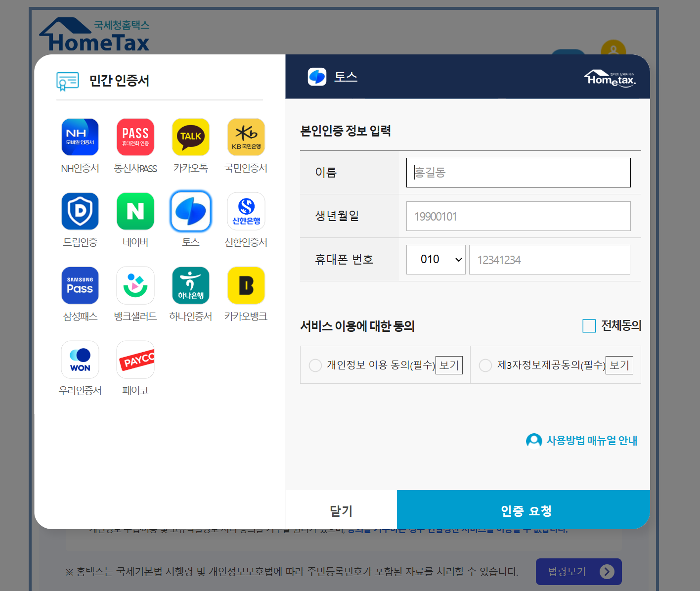Click the 휴대폰 번호 label
The image size is (700, 591).
tap(344, 260)
